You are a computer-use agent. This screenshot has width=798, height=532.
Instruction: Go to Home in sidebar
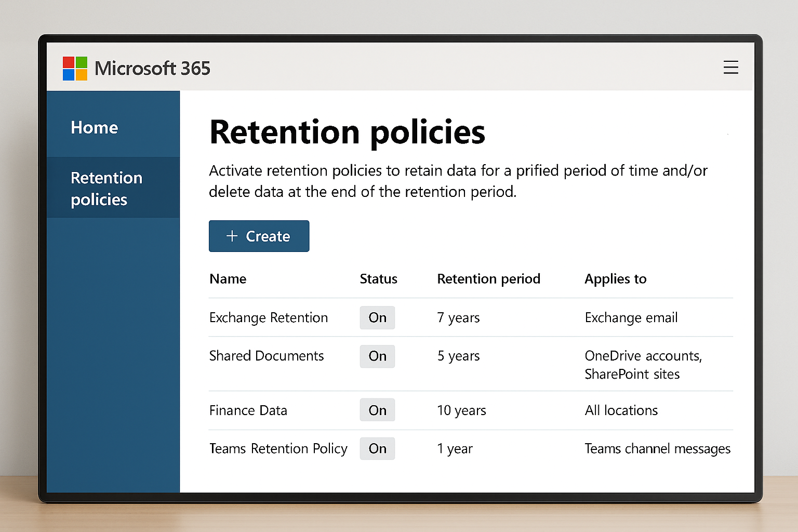pyautogui.click(x=95, y=127)
